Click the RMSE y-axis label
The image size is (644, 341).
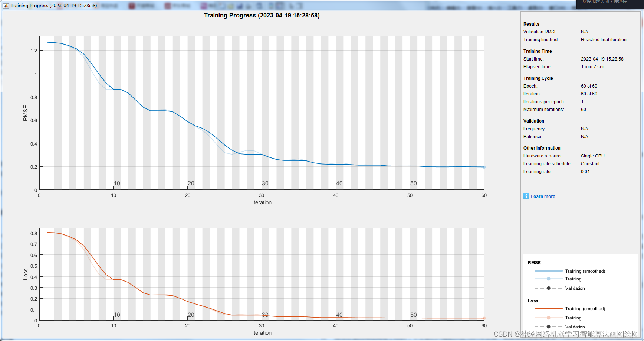pos(26,113)
